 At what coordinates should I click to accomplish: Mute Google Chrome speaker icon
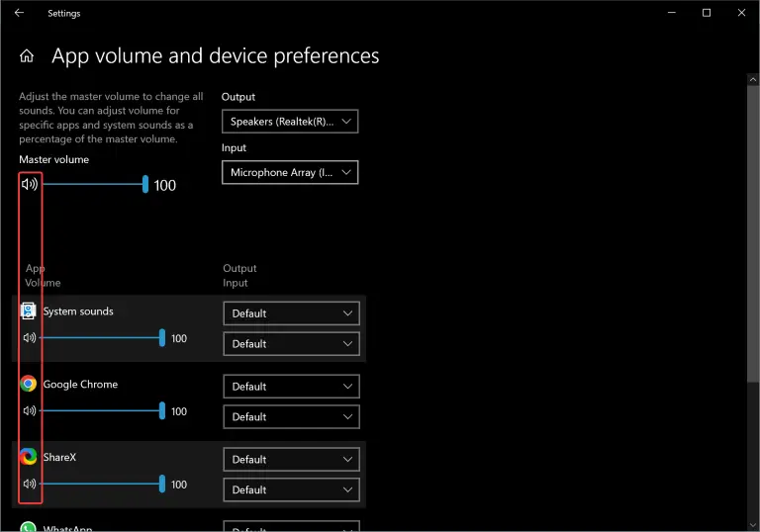[x=30, y=411]
